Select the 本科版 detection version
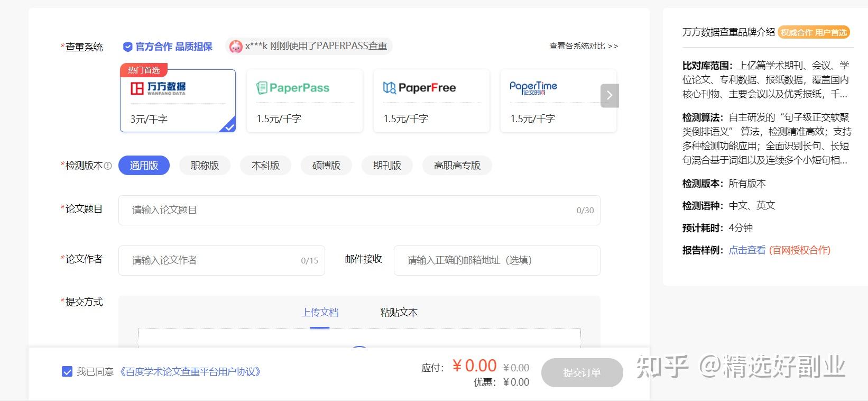This screenshot has height=401, width=868. (x=266, y=166)
